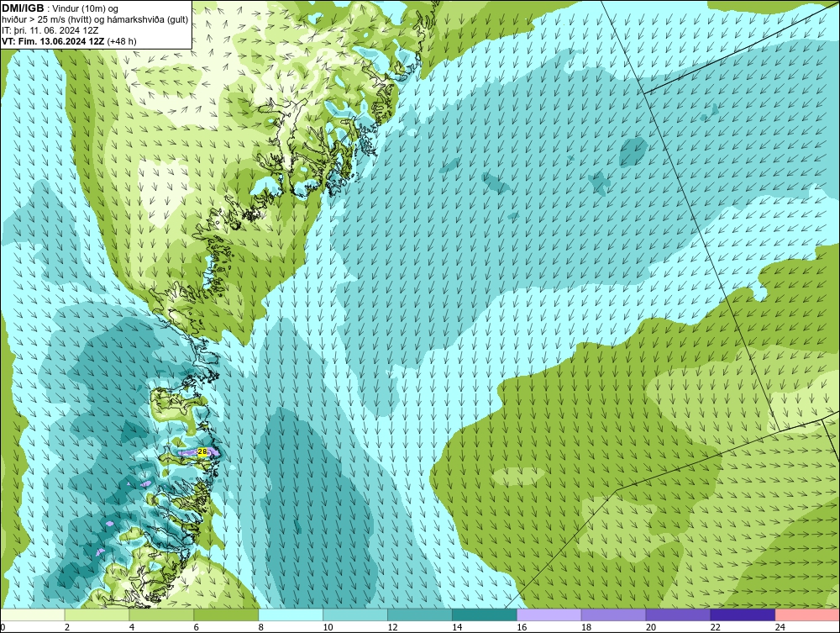Click the 'VT: Fim. 13.06.2024 12Z' valid time line
Image resolution: width=840 pixels, height=633 pixels.
pos(69,41)
